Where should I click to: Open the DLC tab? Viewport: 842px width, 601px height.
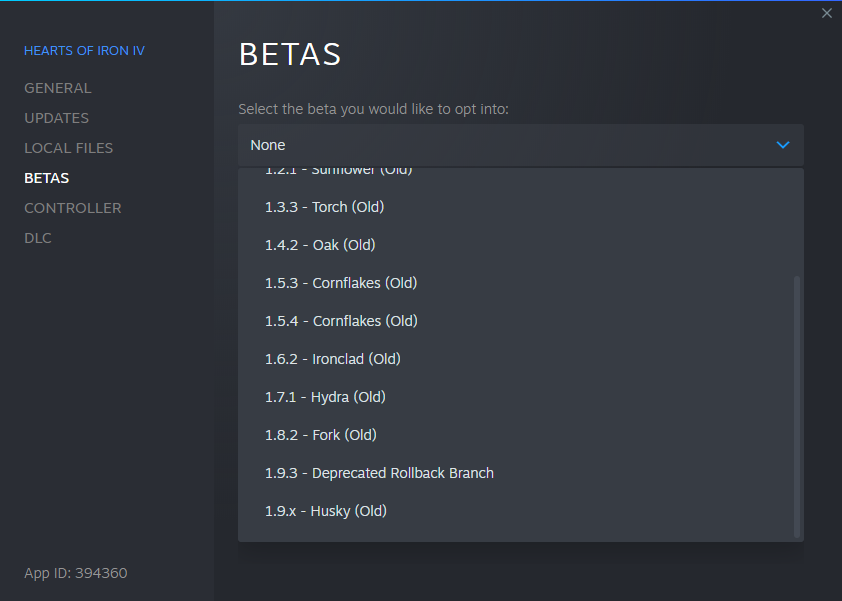[37, 238]
